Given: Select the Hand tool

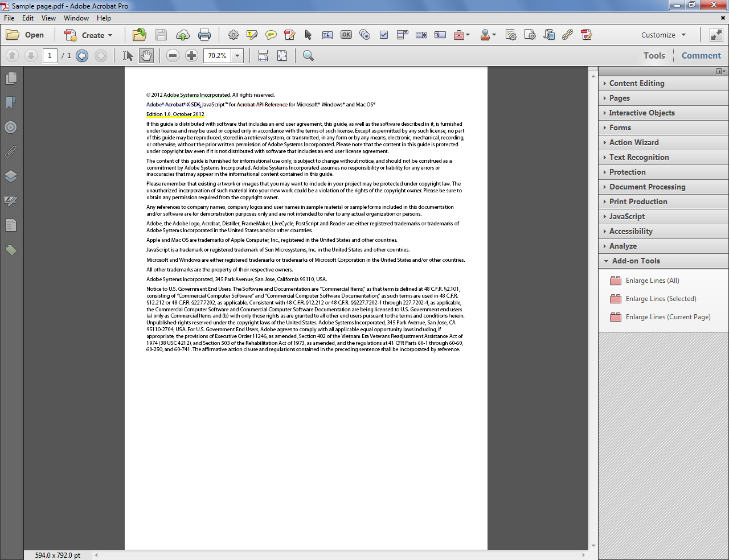Looking at the screenshot, I should click(146, 55).
